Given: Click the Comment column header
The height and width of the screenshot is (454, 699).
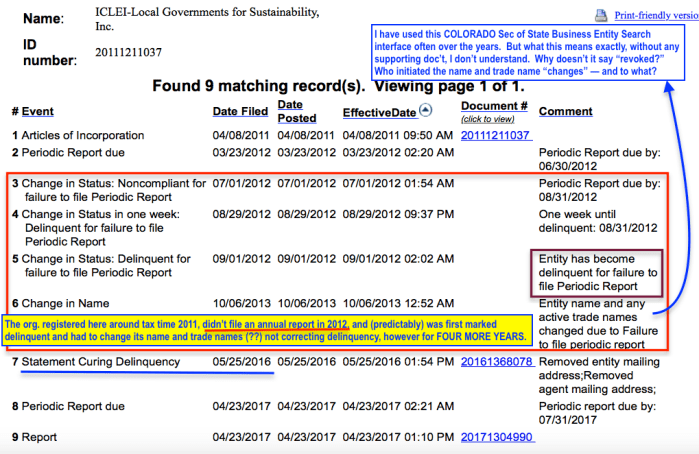Looking at the screenshot, I should click(566, 112).
